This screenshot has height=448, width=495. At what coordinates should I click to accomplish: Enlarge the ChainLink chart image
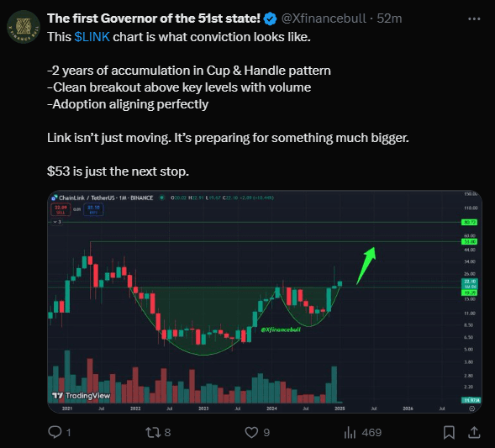265,301
